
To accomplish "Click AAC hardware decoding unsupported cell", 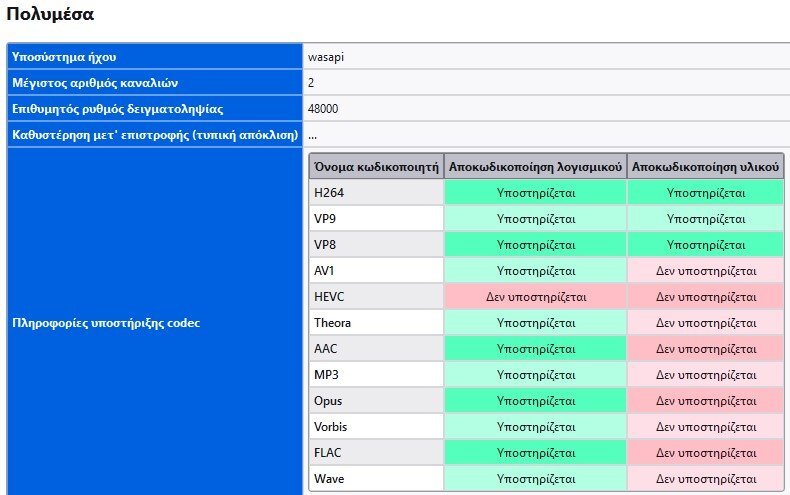I will pos(705,348).
